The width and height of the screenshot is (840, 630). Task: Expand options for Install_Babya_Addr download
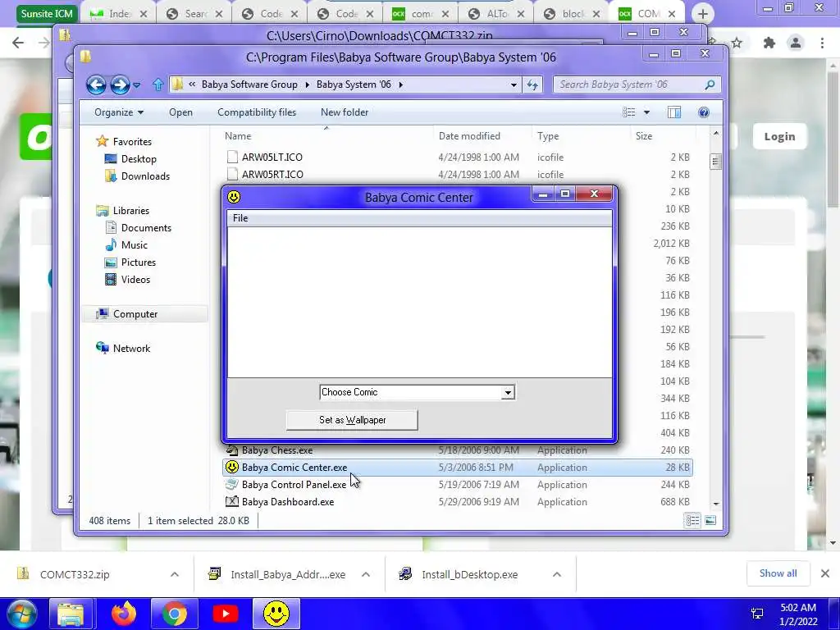click(x=366, y=574)
